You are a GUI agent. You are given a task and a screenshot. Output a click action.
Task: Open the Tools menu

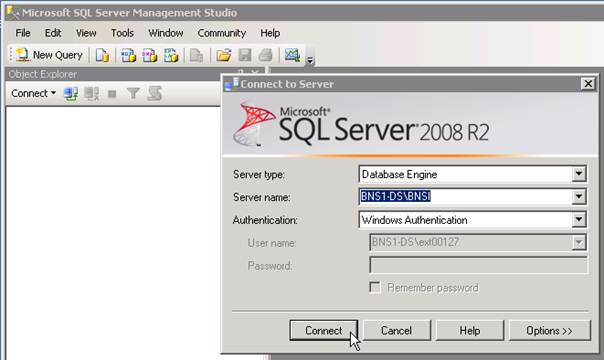coord(122,33)
